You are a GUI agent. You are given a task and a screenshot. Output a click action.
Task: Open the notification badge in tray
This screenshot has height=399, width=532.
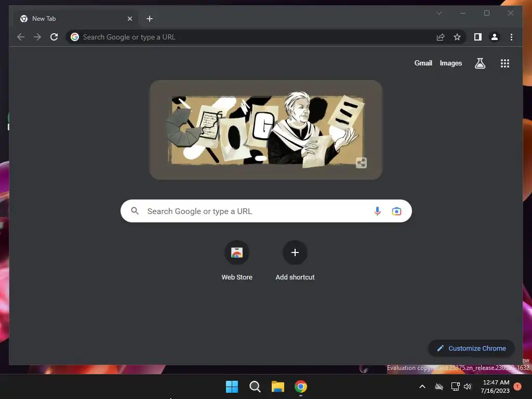(517, 387)
